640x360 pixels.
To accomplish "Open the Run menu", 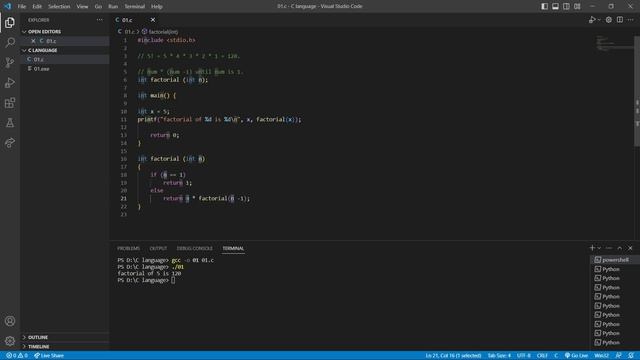I will click(x=113, y=7).
